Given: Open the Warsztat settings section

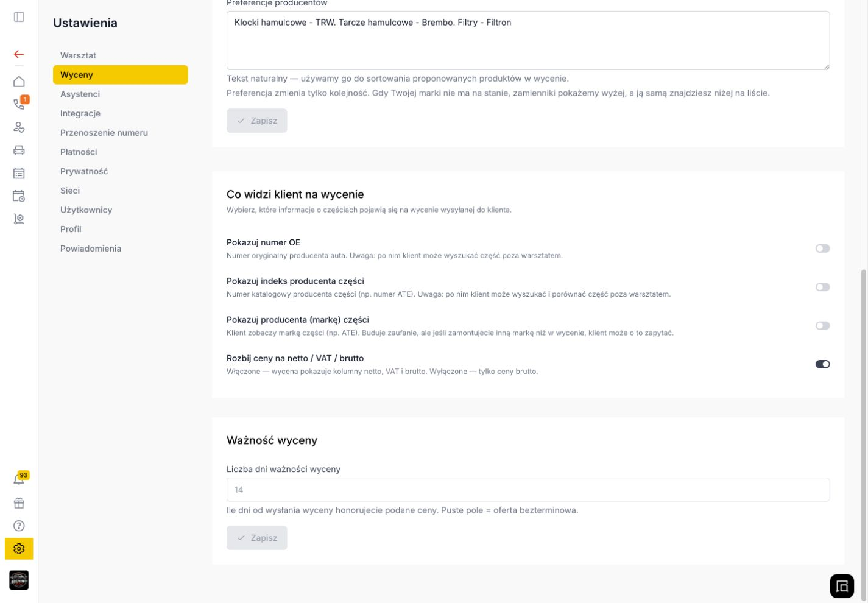Looking at the screenshot, I should click(x=121, y=55).
